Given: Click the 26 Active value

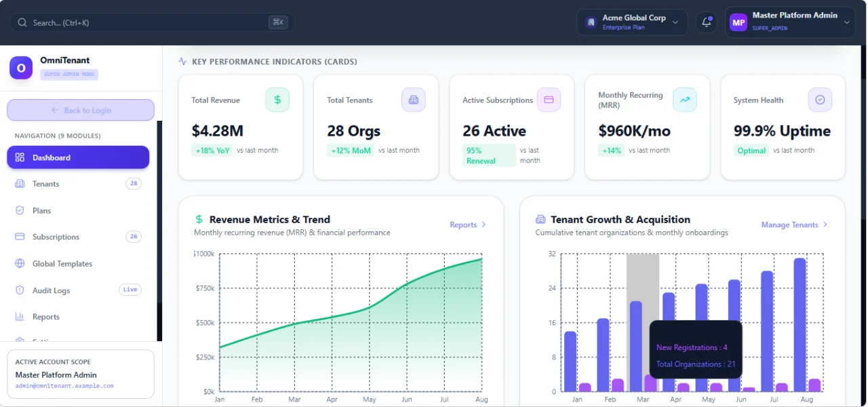Looking at the screenshot, I should pos(494,131).
